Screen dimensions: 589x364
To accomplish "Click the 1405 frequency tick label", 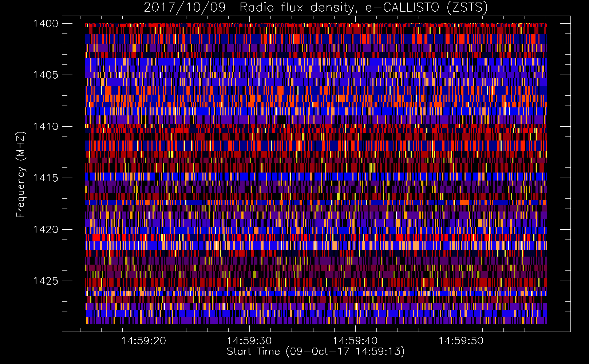I will click(46, 75).
